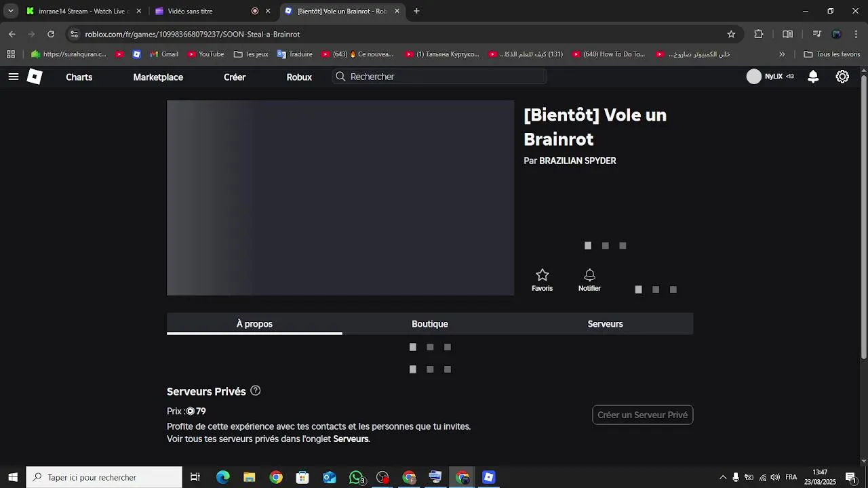Go back to the previous page

12,34
